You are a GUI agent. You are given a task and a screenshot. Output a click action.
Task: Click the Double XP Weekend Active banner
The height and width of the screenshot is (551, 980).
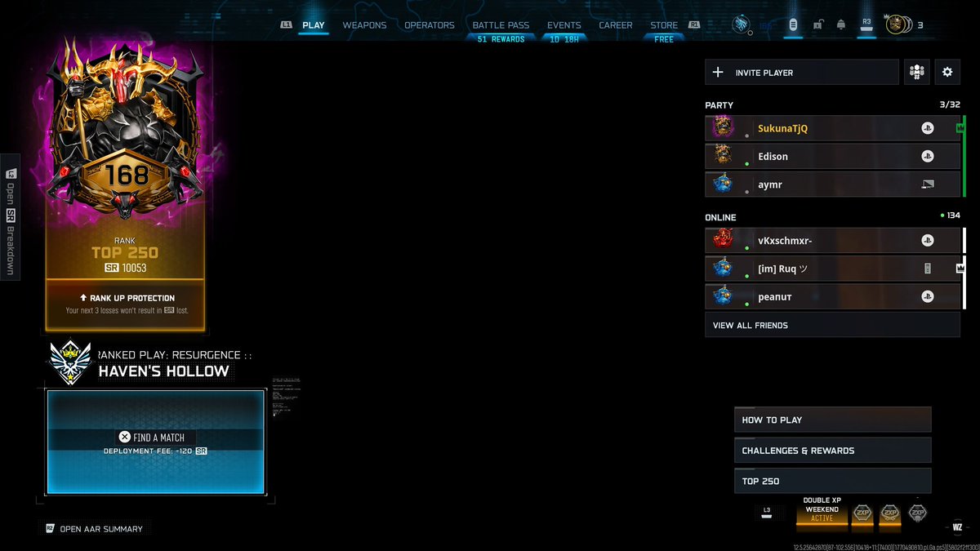(822, 509)
